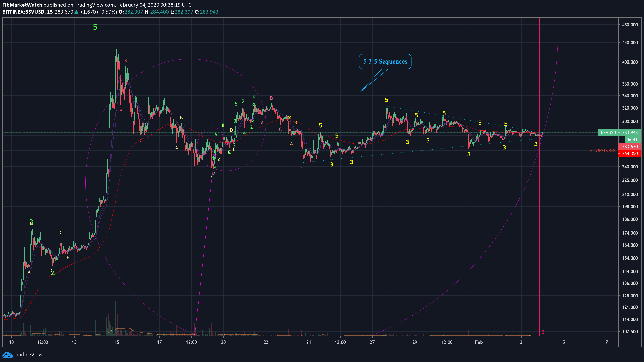Image resolution: width=644 pixels, height=362 pixels.
Task: Click the 440.000 price axis label
Action: 630,43
